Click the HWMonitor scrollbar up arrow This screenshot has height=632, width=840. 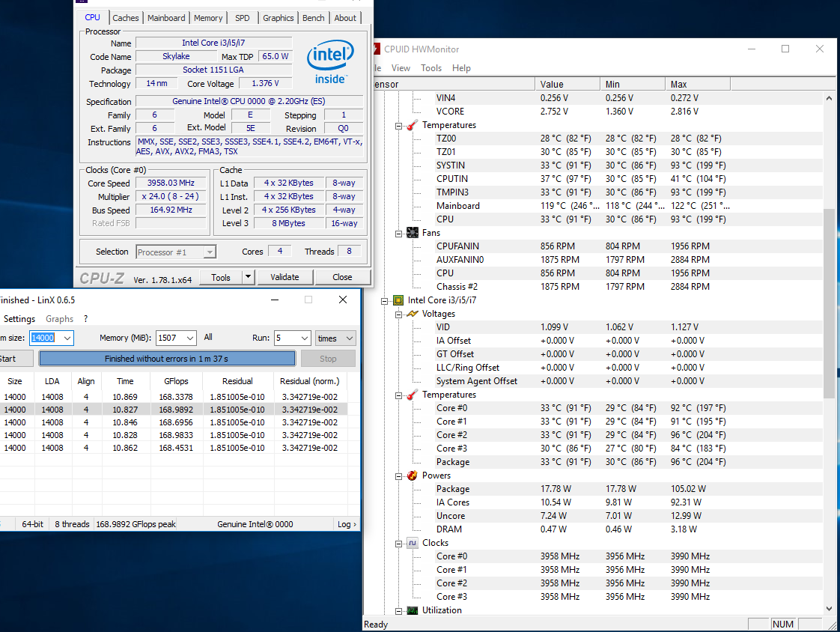(829, 98)
